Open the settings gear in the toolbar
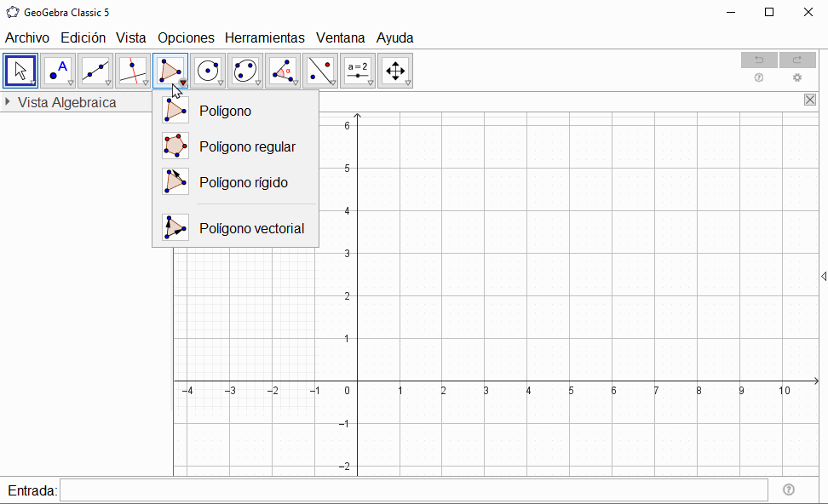828x504 pixels. (797, 77)
